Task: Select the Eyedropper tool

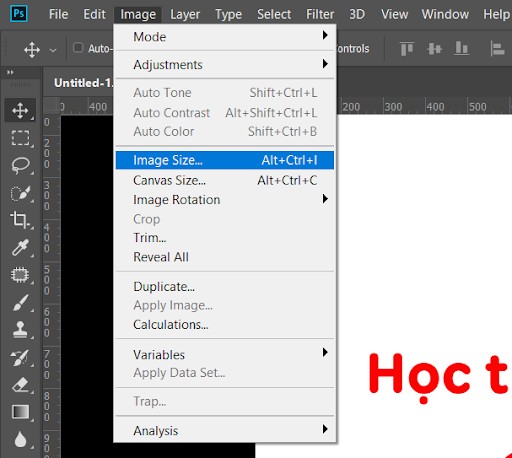Action: click(20, 247)
